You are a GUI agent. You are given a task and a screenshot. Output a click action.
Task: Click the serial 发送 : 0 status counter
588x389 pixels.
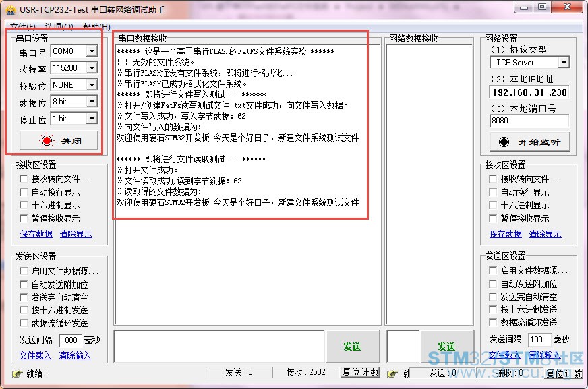[239, 372]
